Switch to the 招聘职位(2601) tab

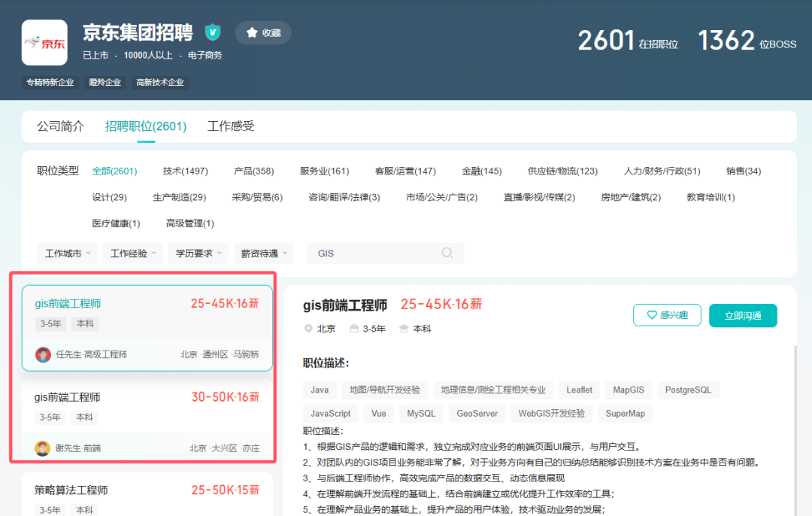(x=146, y=126)
